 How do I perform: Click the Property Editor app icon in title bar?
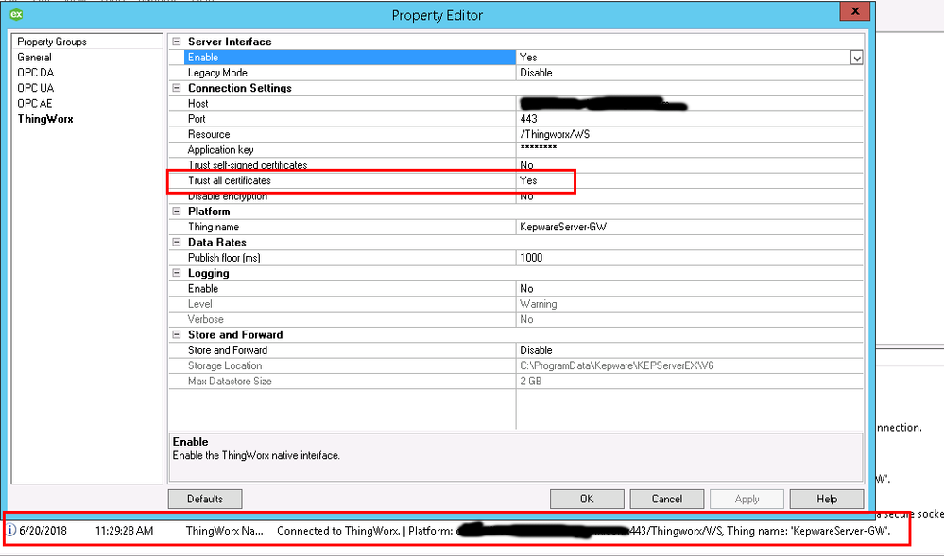[x=16, y=14]
